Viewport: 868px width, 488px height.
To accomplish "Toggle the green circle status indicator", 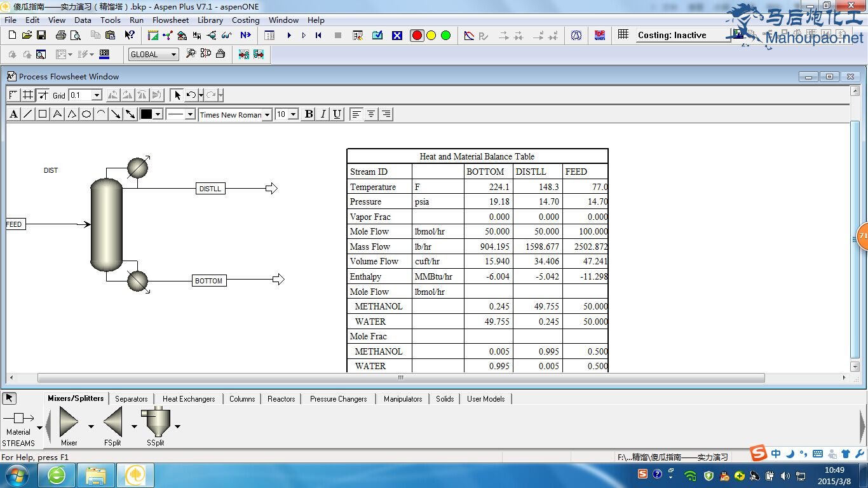I will [445, 35].
